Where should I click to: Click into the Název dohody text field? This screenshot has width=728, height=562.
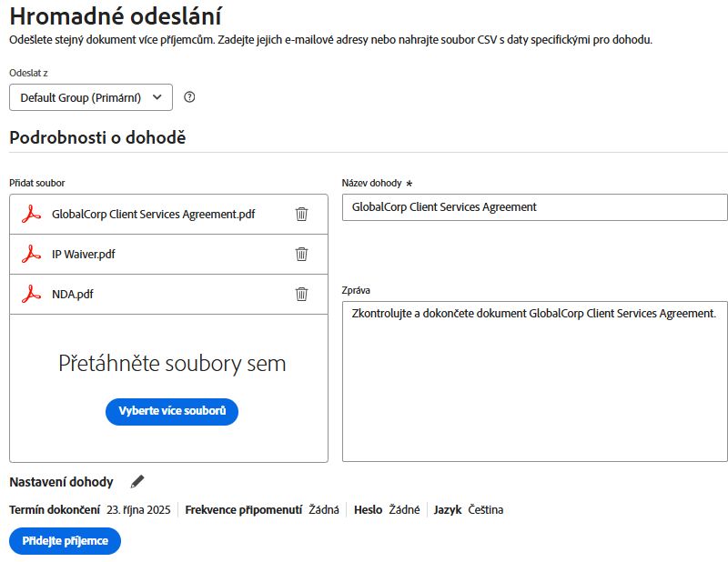pyautogui.click(x=534, y=207)
